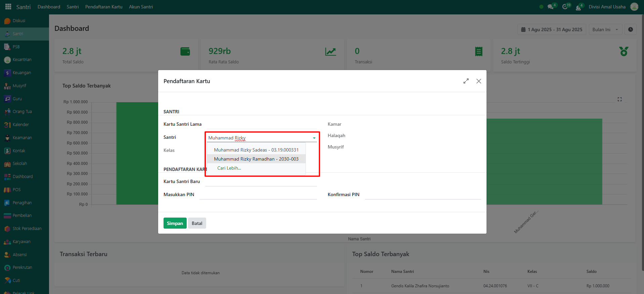Click the chart fullscreen expand icon

click(619, 99)
